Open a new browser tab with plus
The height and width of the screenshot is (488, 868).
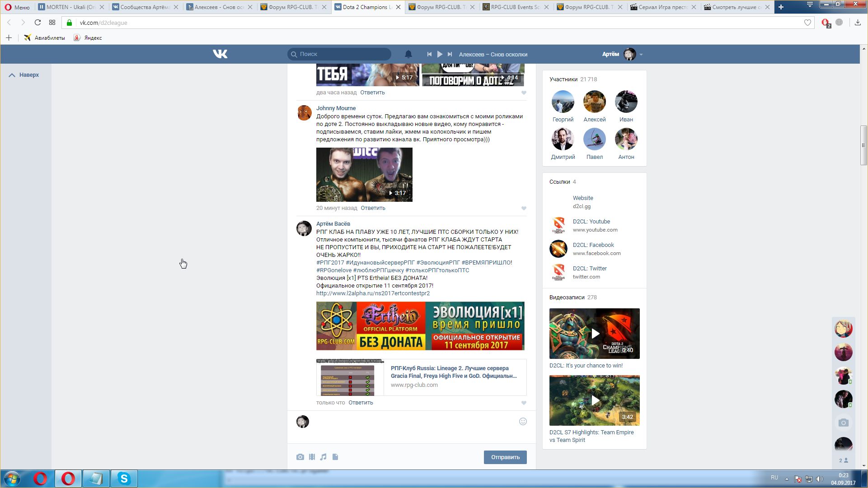click(781, 7)
